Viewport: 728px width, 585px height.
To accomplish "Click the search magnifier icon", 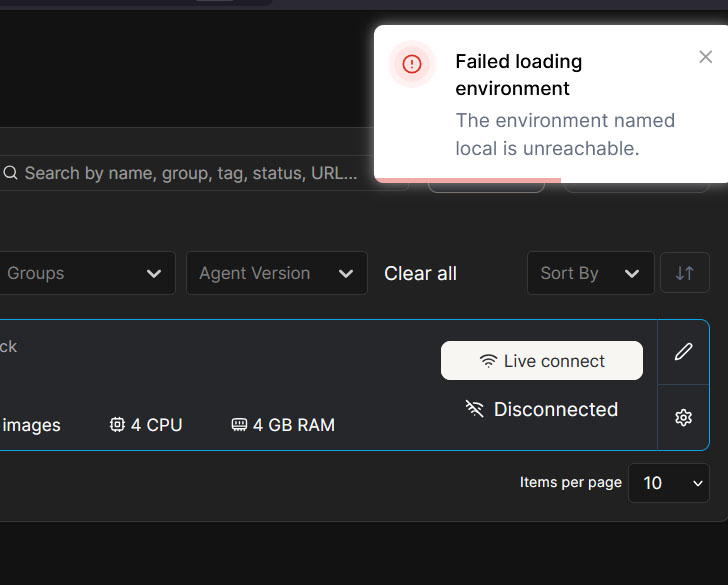I will (11, 173).
